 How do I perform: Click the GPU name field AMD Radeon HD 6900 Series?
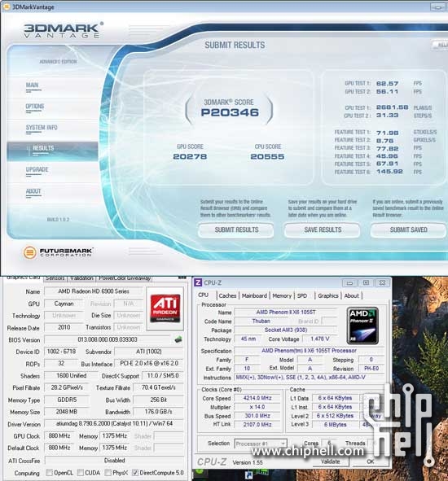(x=94, y=291)
